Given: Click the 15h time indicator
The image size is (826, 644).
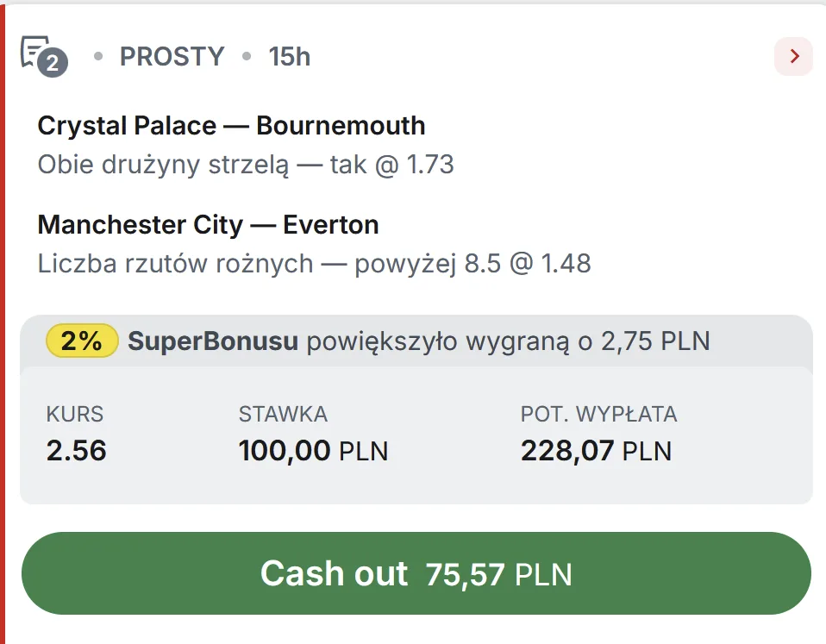Looking at the screenshot, I should click(x=289, y=57).
